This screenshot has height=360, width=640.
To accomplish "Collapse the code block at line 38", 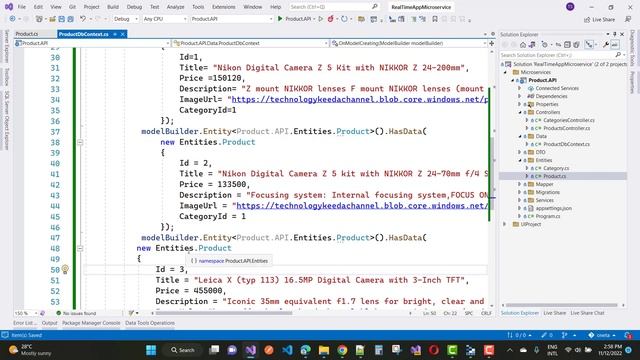I will tap(80, 142).
